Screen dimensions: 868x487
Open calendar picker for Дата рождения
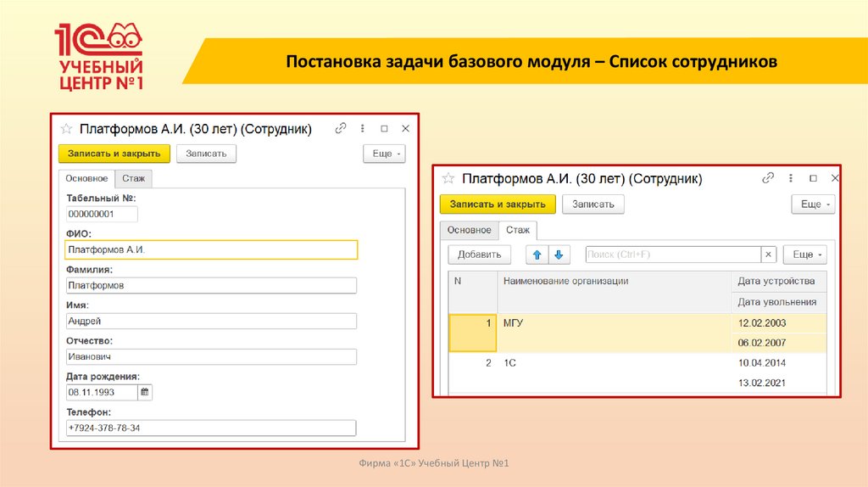click(x=144, y=392)
